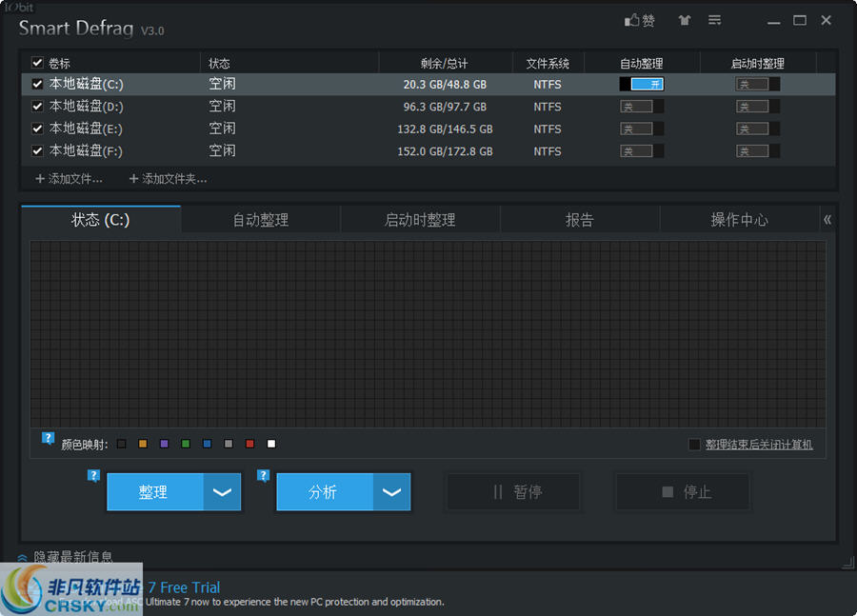Viewport: 857px width, 616px height.
Task: Switch to the 报告 tab
Action: 580,219
